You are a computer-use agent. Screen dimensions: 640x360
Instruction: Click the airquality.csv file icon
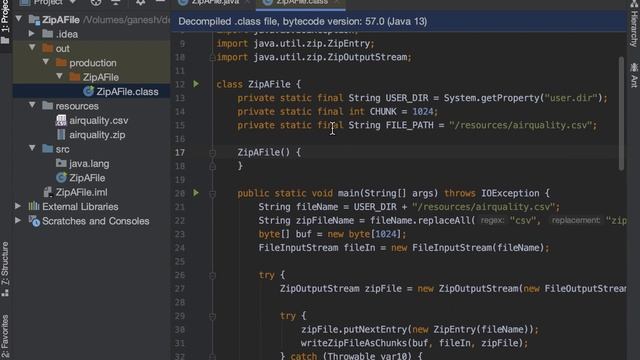61,120
